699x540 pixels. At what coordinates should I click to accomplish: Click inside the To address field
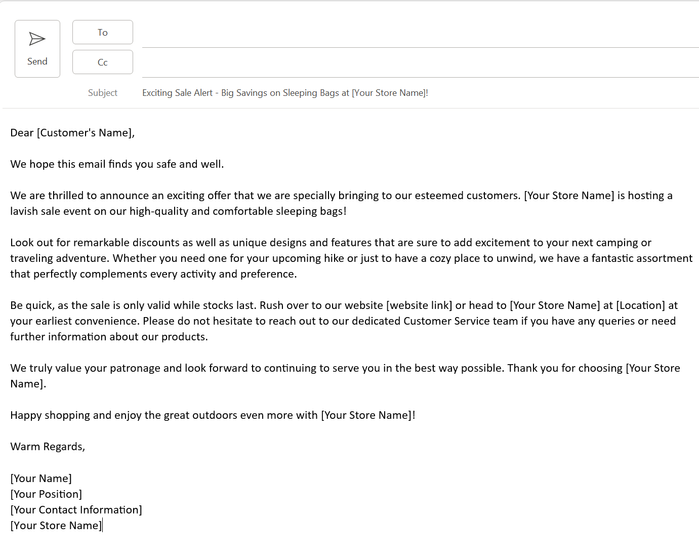pos(420,33)
